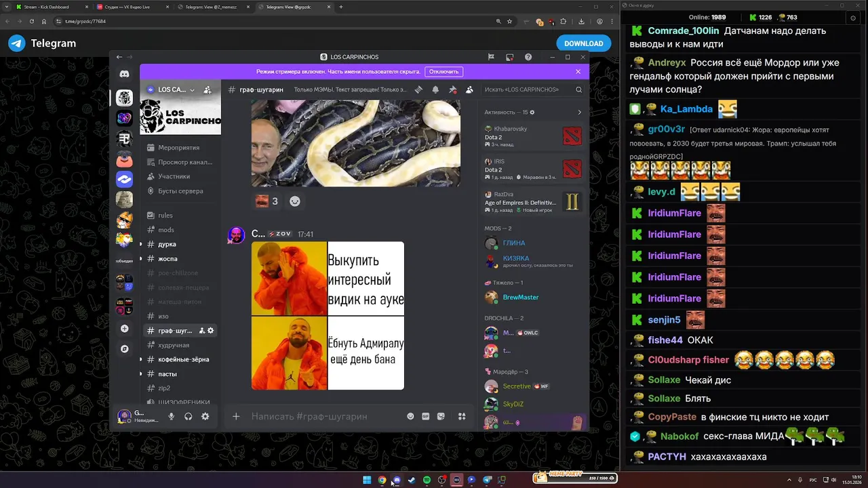This screenshot has width=868, height=488.
Task: Show pinned messages in граф-шугарин
Action: 452,89
